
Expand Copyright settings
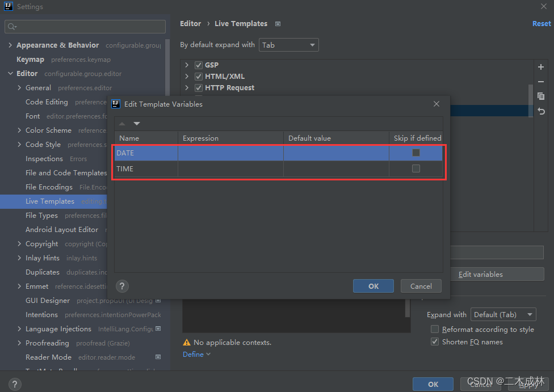tap(19, 244)
